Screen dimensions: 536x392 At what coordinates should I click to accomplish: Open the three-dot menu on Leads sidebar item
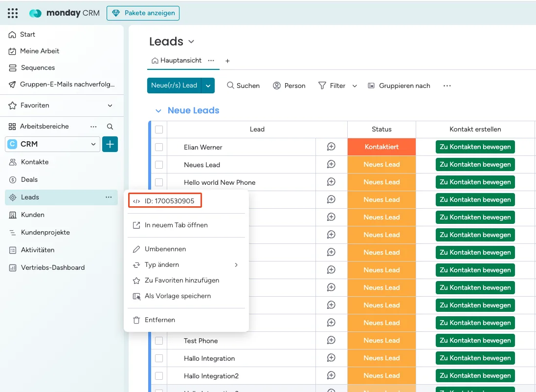pos(109,197)
